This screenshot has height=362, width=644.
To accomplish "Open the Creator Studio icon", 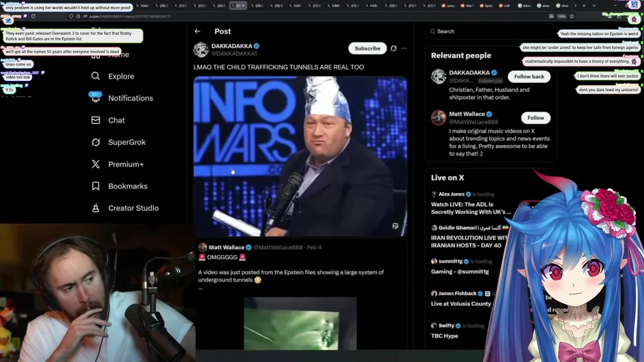I will tap(96, 208).
